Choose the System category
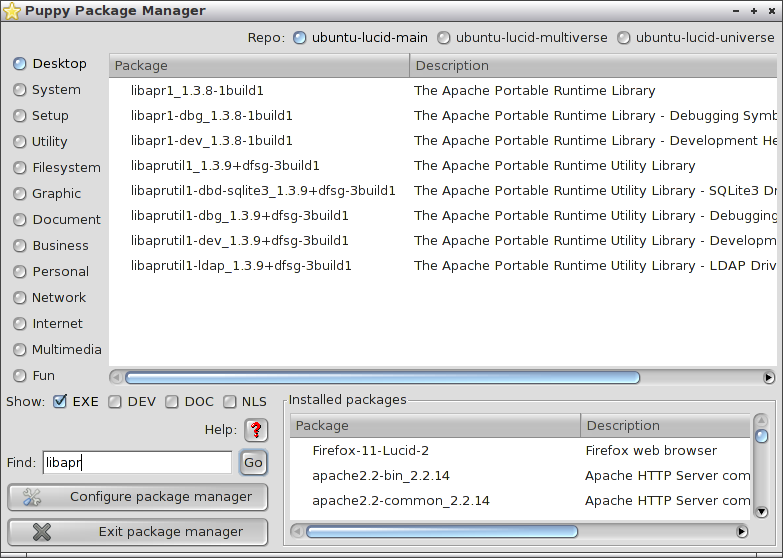This screenshot has width=783, height=558. 20,90
